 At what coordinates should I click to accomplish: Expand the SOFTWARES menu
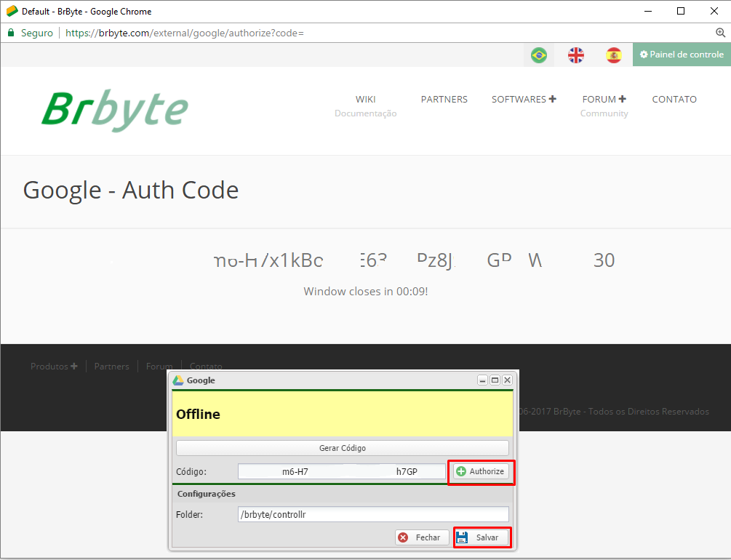524,100
